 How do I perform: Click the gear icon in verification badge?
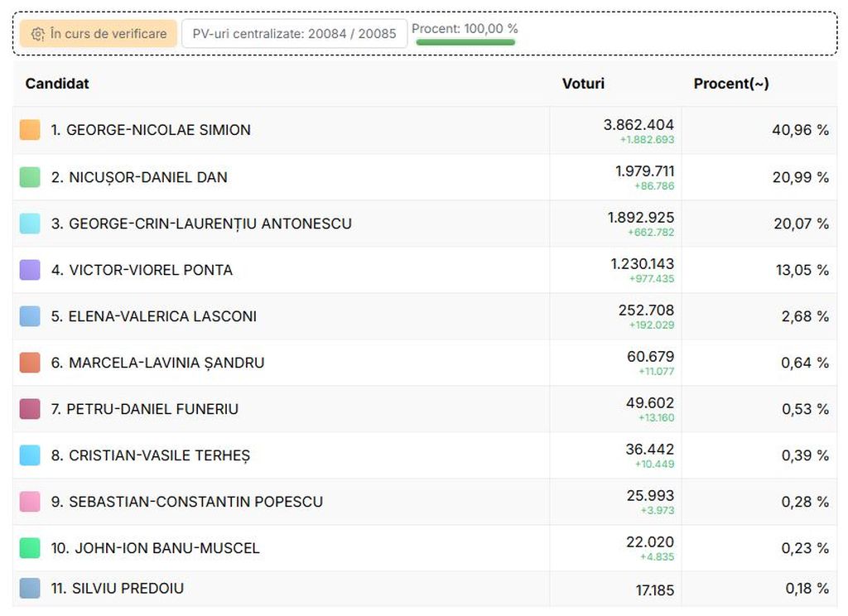[37, 34]
